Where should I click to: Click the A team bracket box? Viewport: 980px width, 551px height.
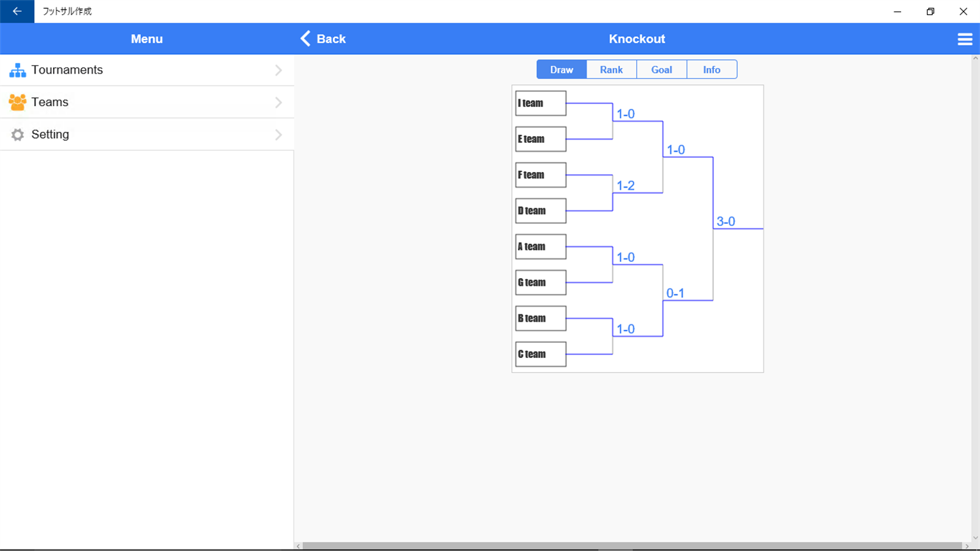[540, 247]
